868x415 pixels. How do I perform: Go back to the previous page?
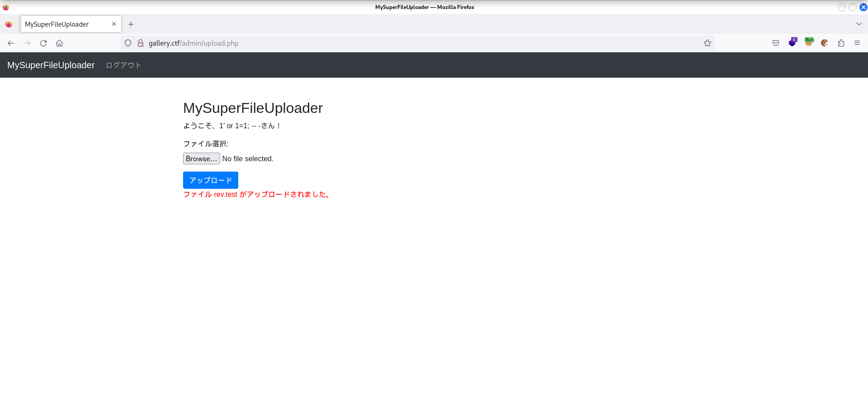point(11,43)
